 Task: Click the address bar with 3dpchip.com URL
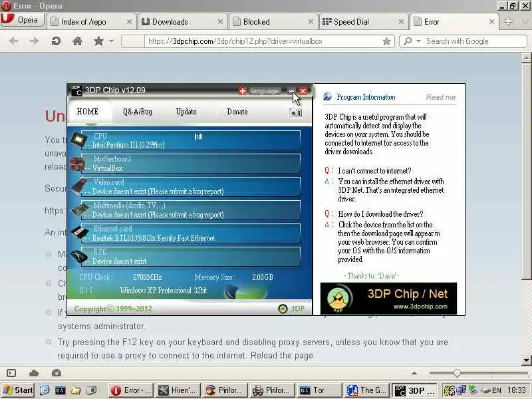(x=258, y=41)
